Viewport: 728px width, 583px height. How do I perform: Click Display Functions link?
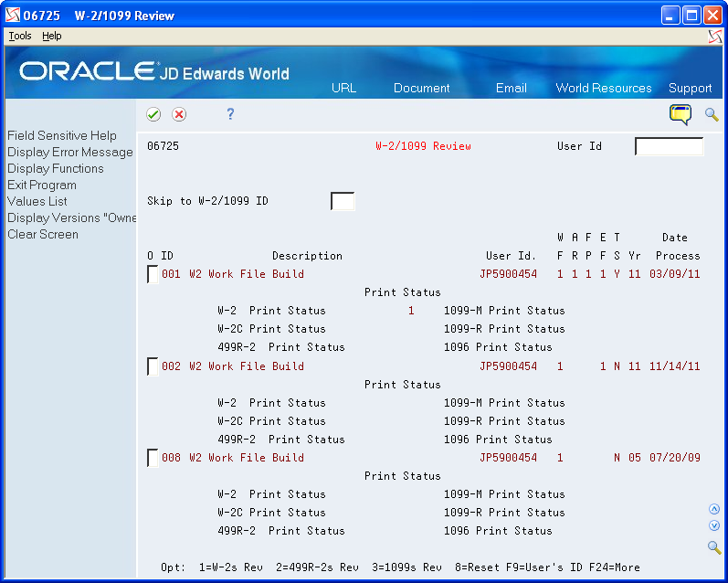pos(55,168)
